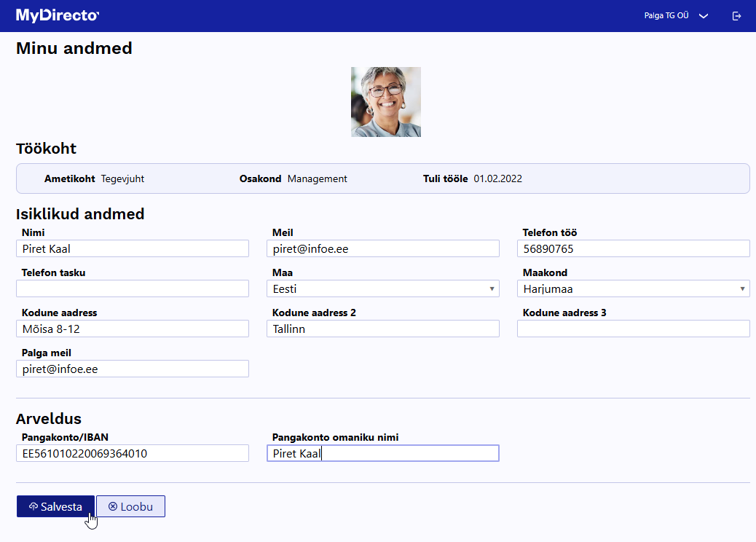Click the circled X icon in Loobu
This screenshot has height=542, width=756.
pos(113,507)
